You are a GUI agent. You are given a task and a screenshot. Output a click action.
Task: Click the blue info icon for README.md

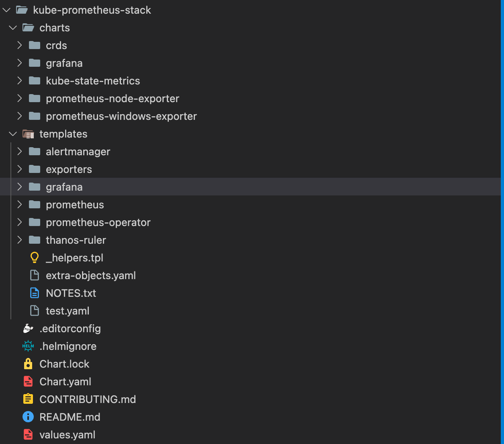pyautogui.click(x=28, y=417)
